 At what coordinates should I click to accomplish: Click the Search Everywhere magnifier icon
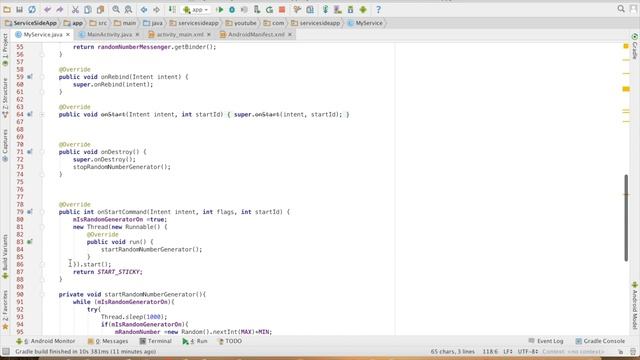click(621, 9)
